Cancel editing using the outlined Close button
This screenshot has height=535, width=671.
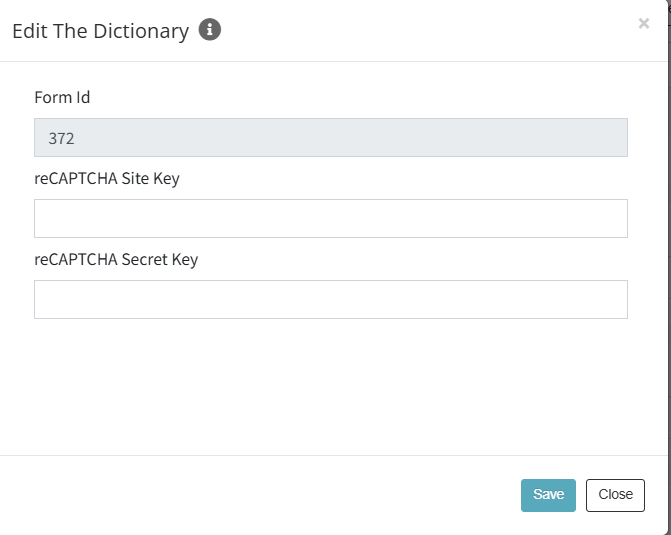615,495
